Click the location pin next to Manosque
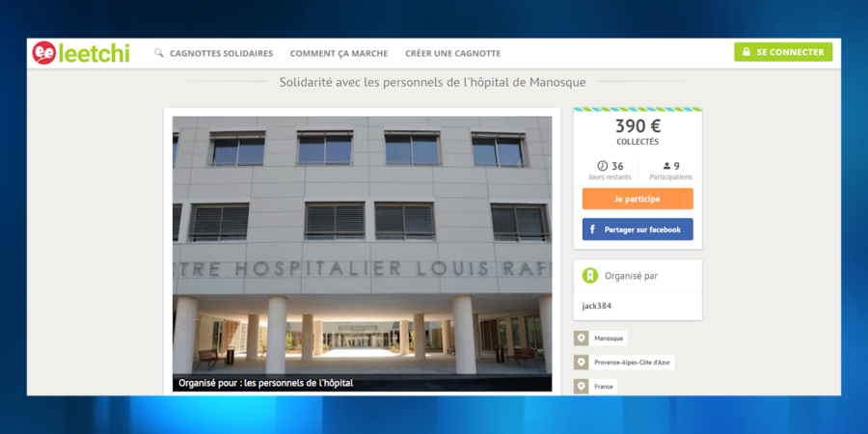868x434 pixels. [582, 339]
